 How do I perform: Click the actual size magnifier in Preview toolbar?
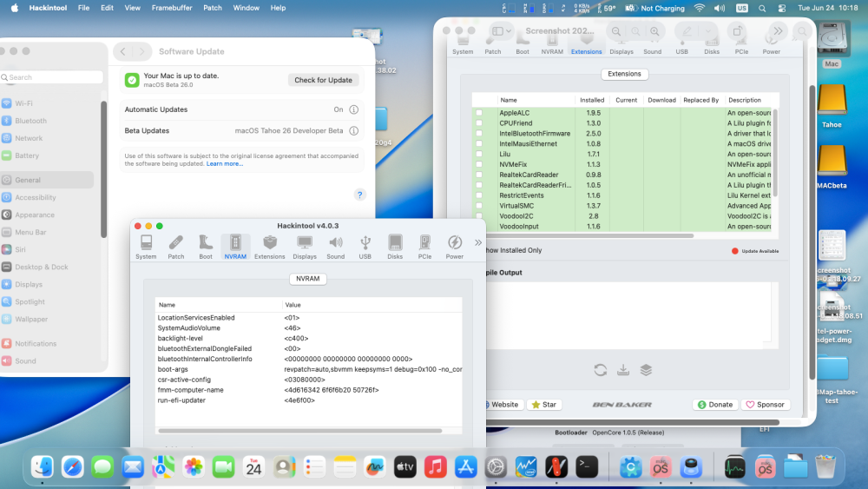[x=635, y=31]
